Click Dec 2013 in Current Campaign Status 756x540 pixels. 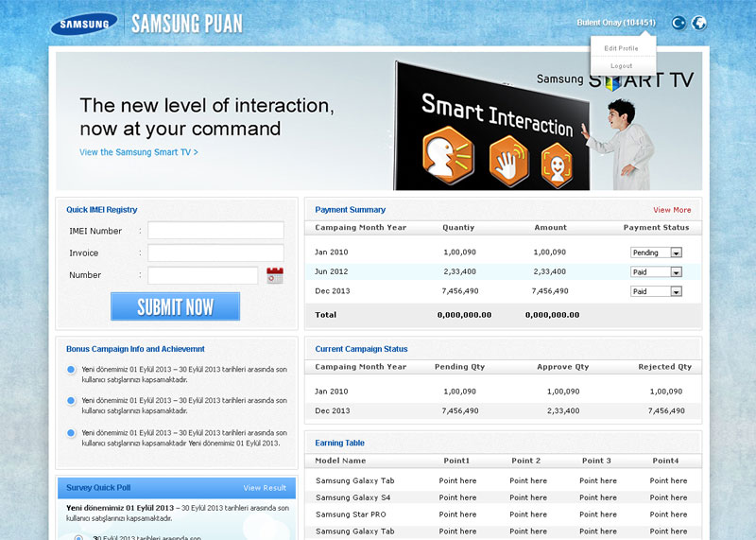[x=333, y=410]
